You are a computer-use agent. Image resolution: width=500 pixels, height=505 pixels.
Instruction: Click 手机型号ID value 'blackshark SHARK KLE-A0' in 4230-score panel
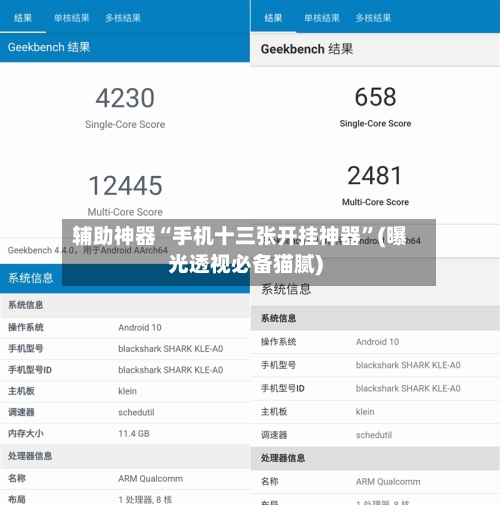[171, 370]
